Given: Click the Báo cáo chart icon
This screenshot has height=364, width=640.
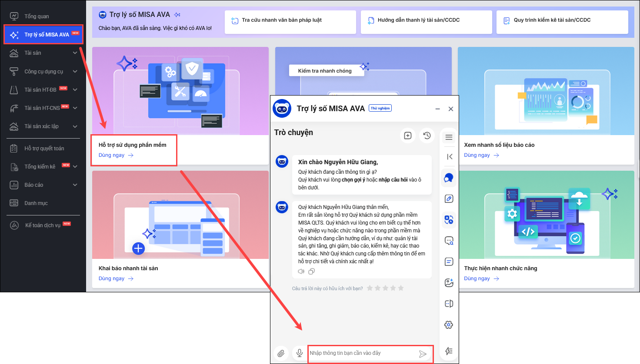Looking at the screenshot, I should (14, 185).
